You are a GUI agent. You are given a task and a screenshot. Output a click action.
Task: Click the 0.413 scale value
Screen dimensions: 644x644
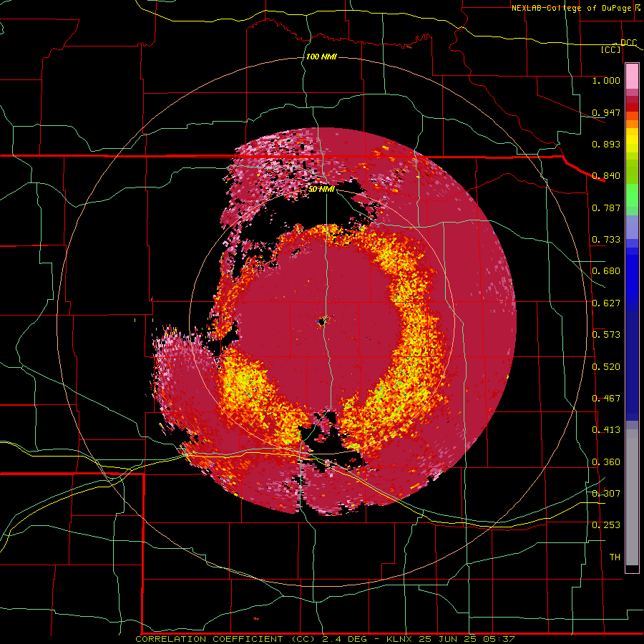(x=606, y=430)
